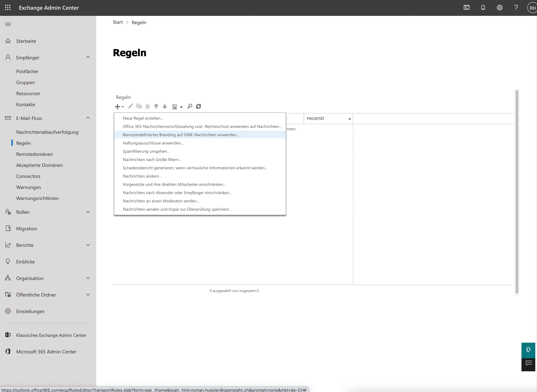Toggle the hamburger navigation menu

click(8, 24)
